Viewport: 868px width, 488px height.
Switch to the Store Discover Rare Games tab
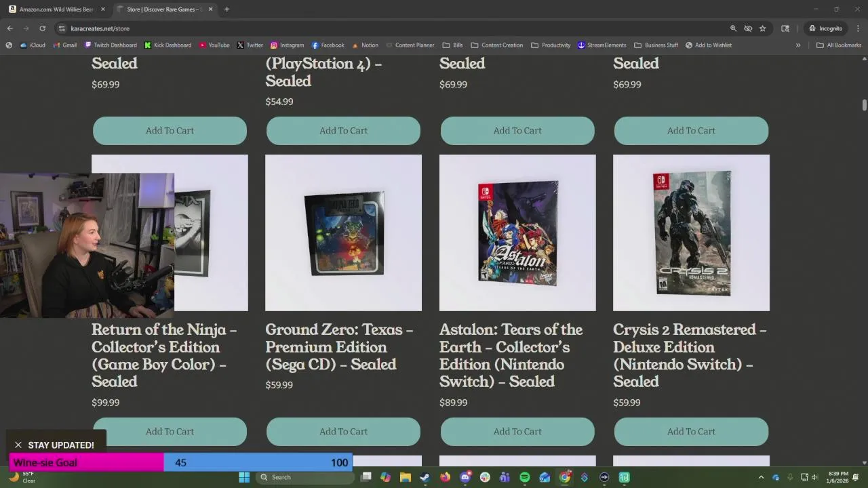coord(165,9)
